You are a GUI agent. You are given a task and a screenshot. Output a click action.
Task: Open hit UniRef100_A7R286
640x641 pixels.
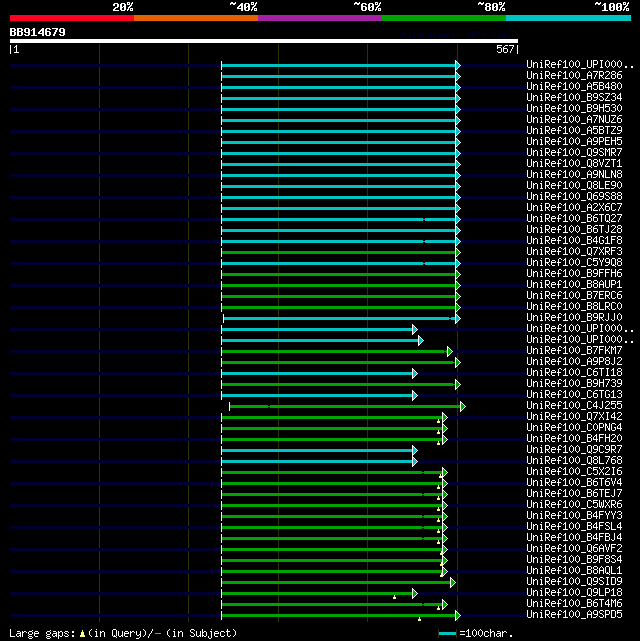pos(574,76)
